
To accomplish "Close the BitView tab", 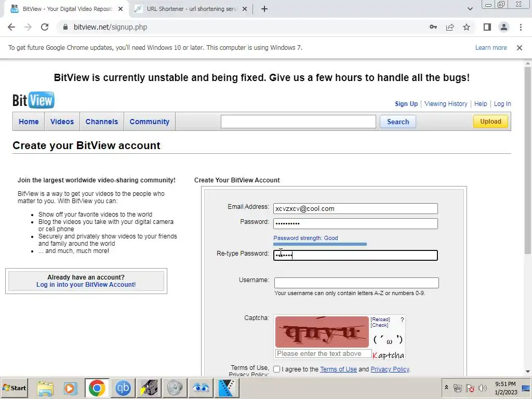I will [121, 9].
